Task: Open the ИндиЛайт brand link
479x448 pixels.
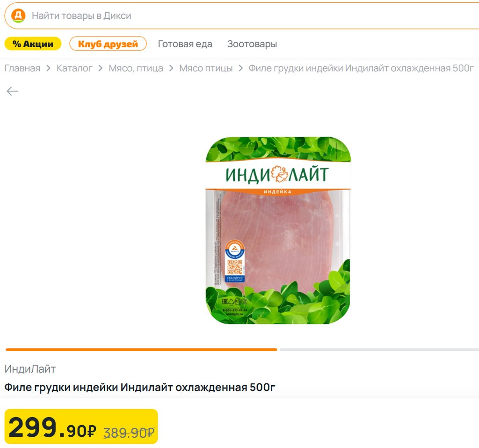Action: pos(30,369)
